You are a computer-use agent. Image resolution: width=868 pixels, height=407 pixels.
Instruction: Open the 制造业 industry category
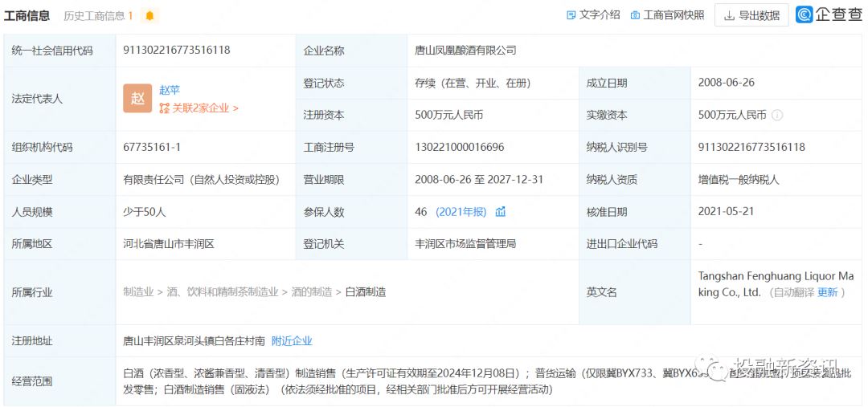[x=138, y=292]
